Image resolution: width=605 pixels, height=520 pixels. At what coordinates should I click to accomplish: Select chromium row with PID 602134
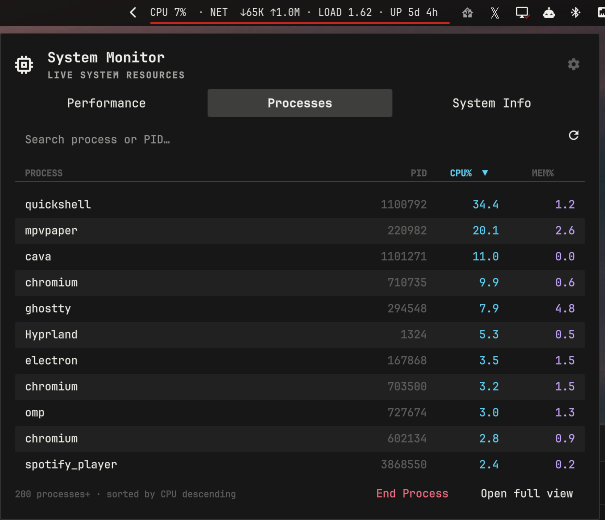coord(300,439)
